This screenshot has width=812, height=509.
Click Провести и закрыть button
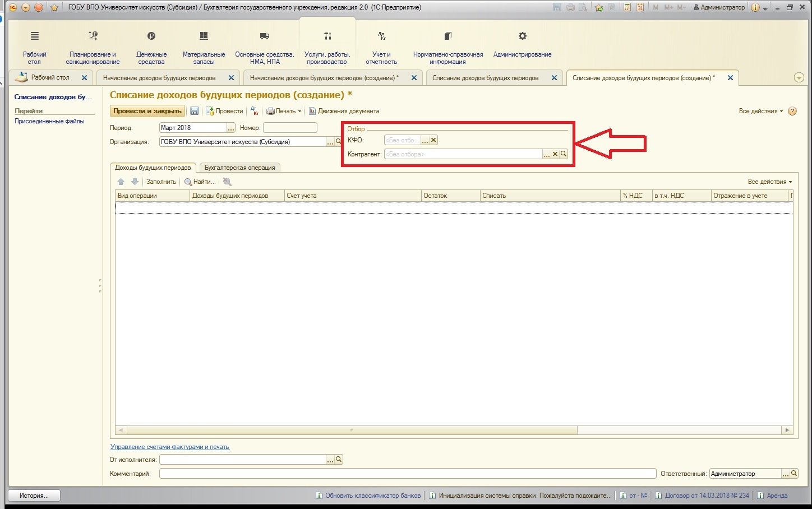(x=147, y=111)
